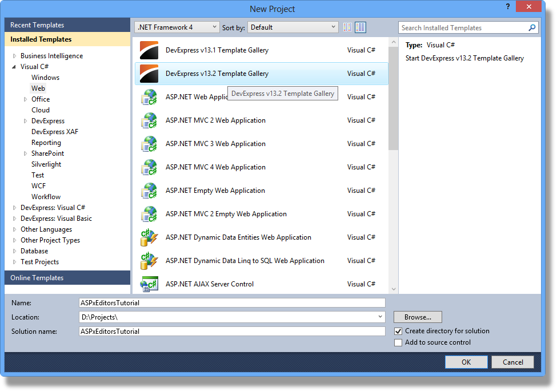Click the Browse... button
Viewport: 557px width, 392px height.
(418, 317)
